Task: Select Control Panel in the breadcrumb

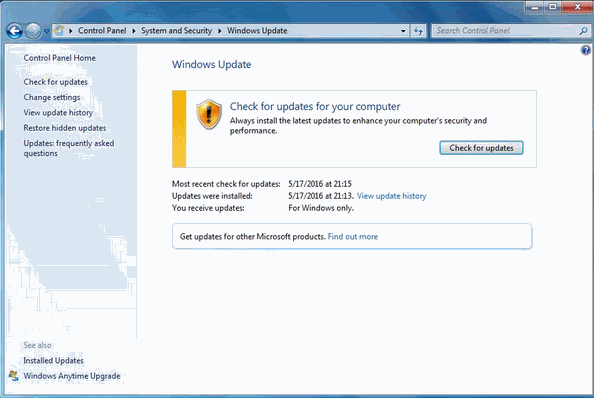Action: 102,31
